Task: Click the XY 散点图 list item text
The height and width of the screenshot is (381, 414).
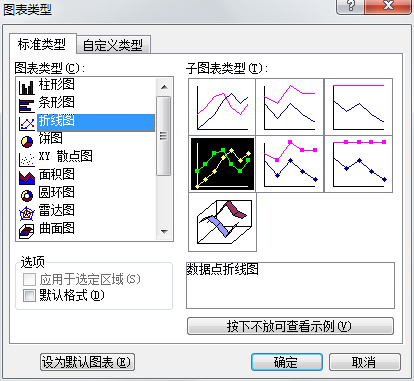Action: [66, 156]
